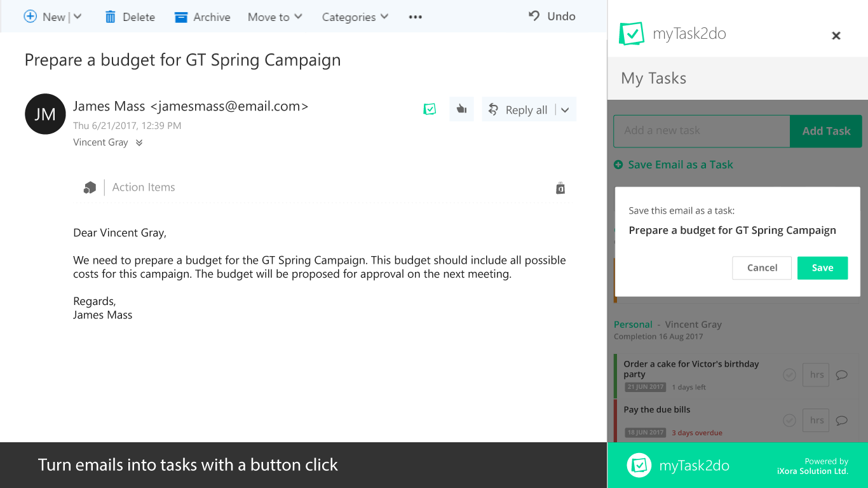The width and height of the screenshot is (868, 488).
Task: Click the Delete trash icon
Action: click(111, 17)
